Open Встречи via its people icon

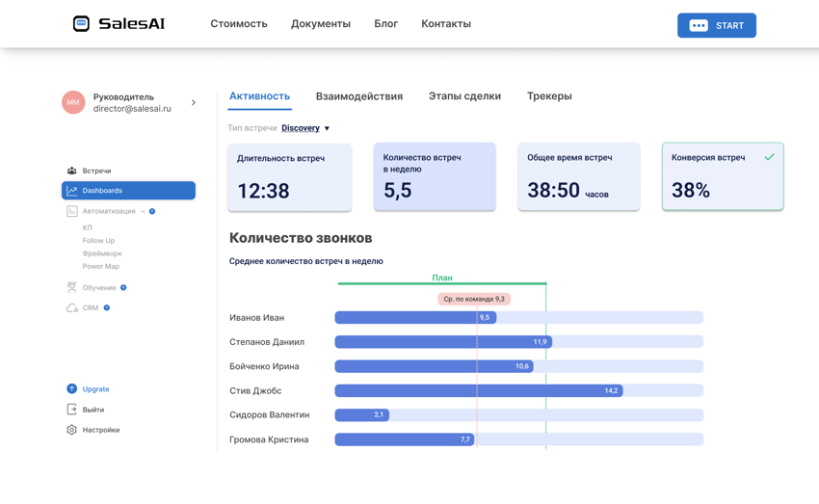[72, 171]
